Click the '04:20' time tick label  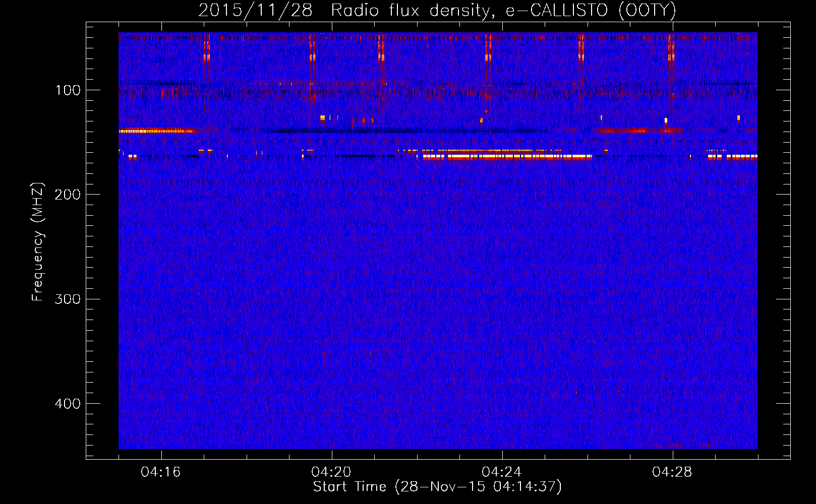[331, 472]
